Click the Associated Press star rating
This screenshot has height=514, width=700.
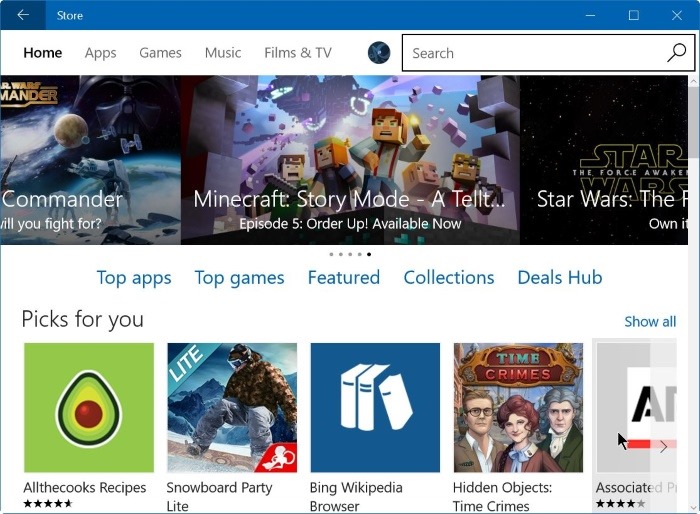point(621,504)
